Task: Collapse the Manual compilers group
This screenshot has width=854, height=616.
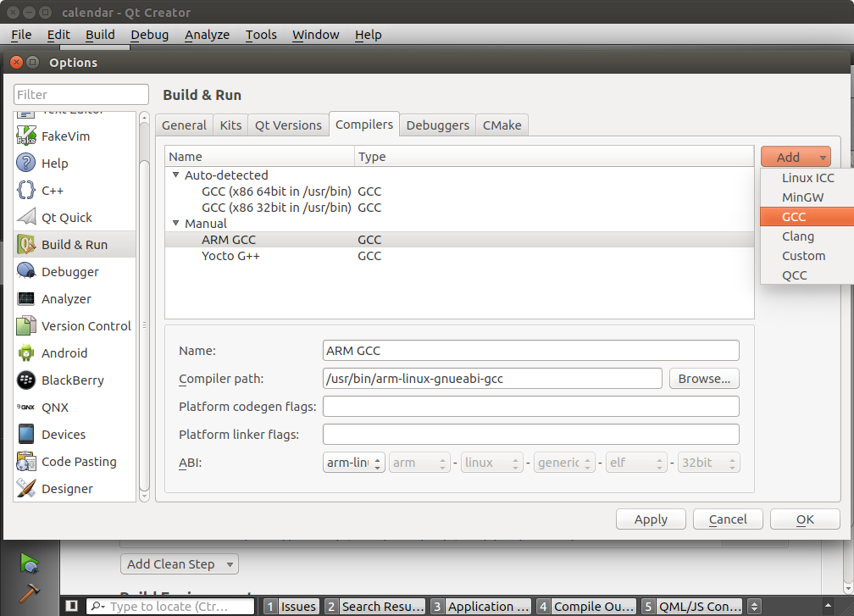Action: (175, 223)
